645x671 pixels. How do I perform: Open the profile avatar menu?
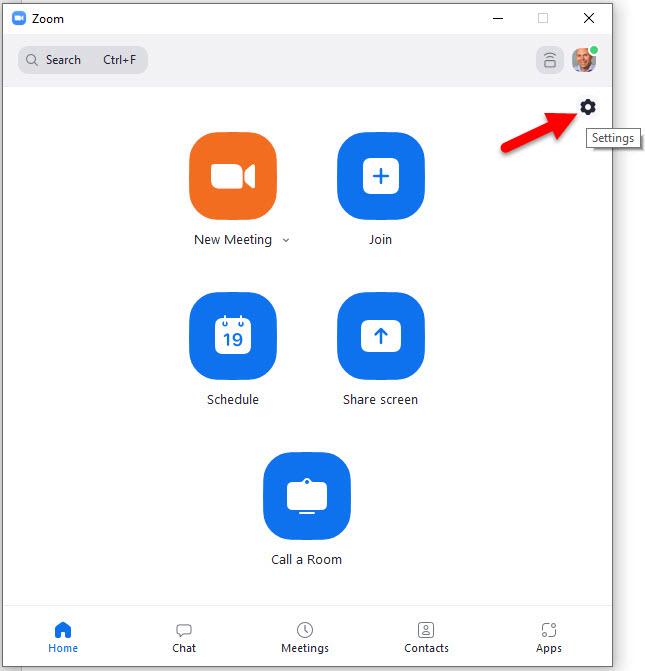coord(584,60)
